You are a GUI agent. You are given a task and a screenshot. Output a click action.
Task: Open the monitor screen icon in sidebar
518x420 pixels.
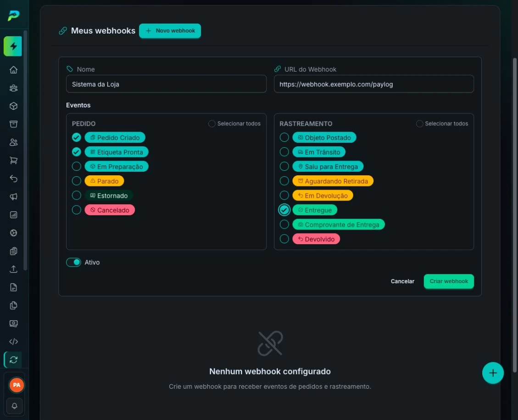point(14,324)
